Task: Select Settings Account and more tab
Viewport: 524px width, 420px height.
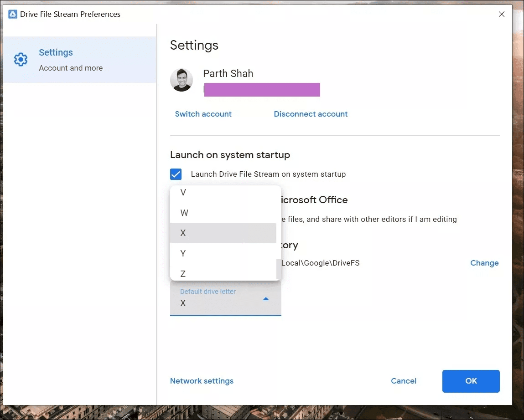Action: click(80, 60)
